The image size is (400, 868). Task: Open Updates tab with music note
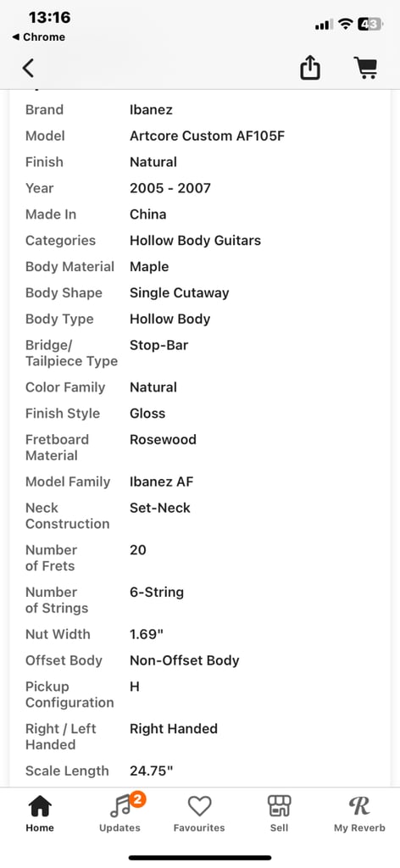click(x=119, y=814)
